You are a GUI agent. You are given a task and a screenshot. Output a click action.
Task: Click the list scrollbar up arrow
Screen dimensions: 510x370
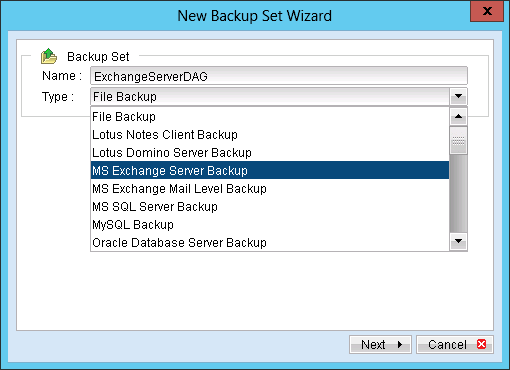coord(458,117)
